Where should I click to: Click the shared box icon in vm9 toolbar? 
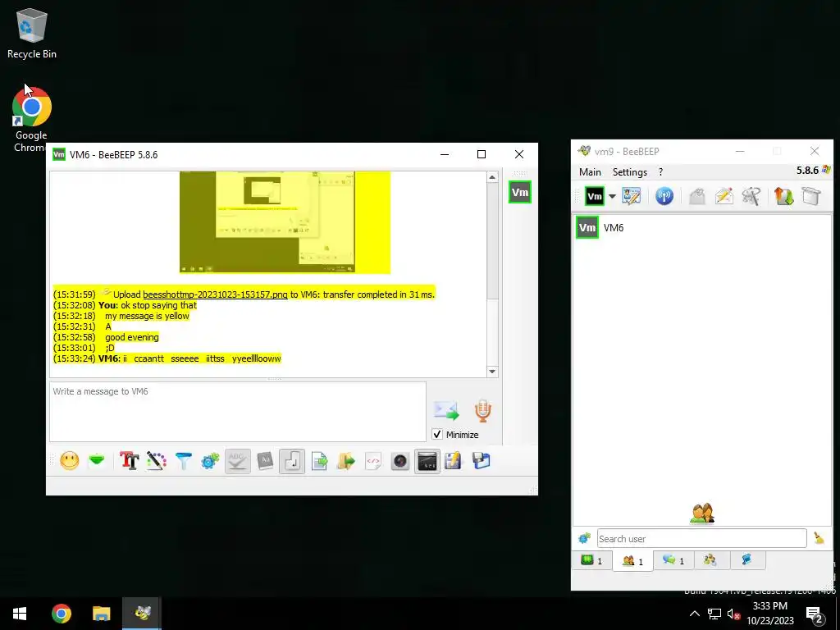coord(811,196)
